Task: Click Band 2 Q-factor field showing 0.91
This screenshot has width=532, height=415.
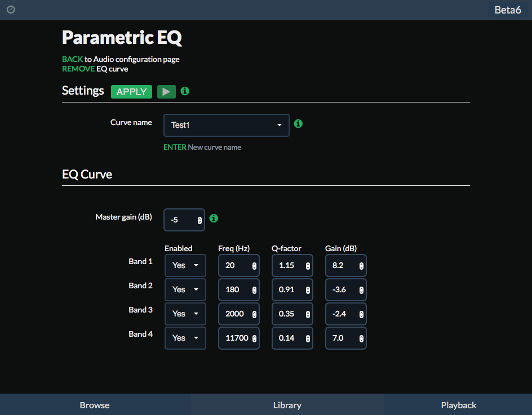Action: pyautogui.click(x=292, y=289)
